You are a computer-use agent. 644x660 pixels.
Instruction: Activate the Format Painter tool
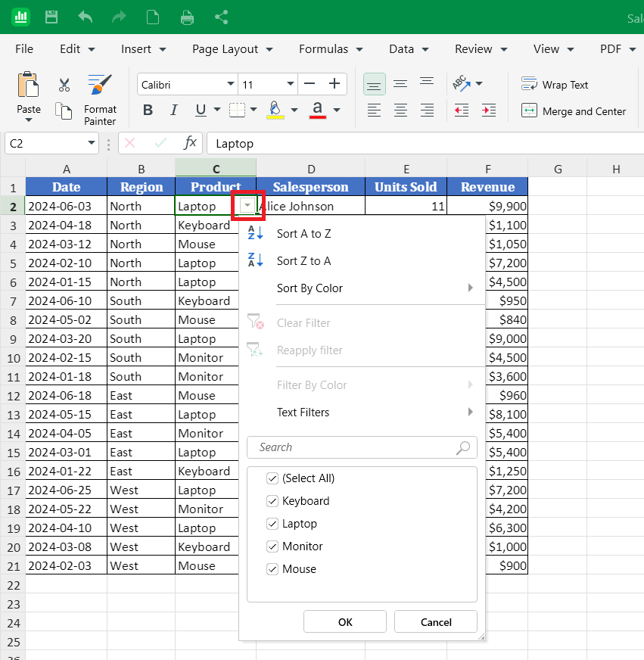100,100
